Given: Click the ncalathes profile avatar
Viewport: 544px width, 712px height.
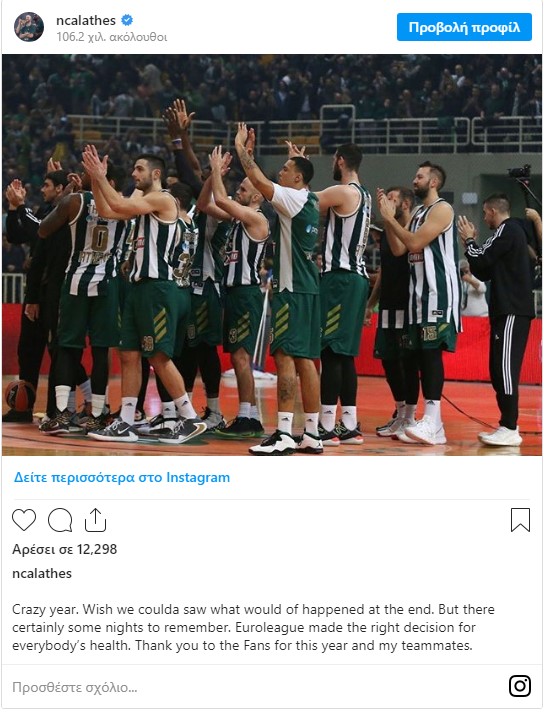Looking at the screenshot, I should [29, 27].
